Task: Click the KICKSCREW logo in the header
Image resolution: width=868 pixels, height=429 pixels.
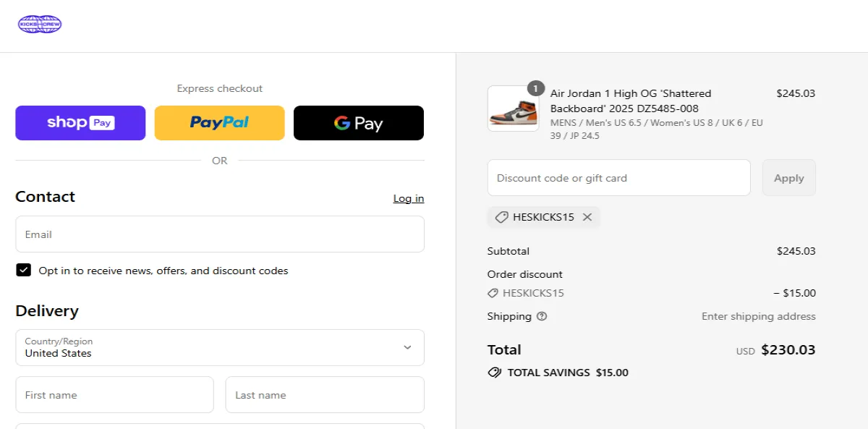Action: pyautogui.click(x=40, y=24)
